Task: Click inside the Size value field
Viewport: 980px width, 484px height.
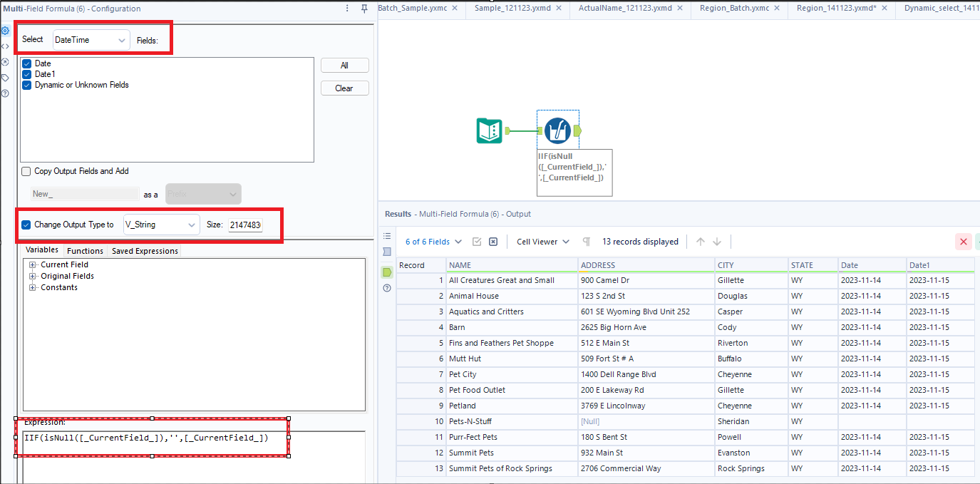Action: point(245,223)
